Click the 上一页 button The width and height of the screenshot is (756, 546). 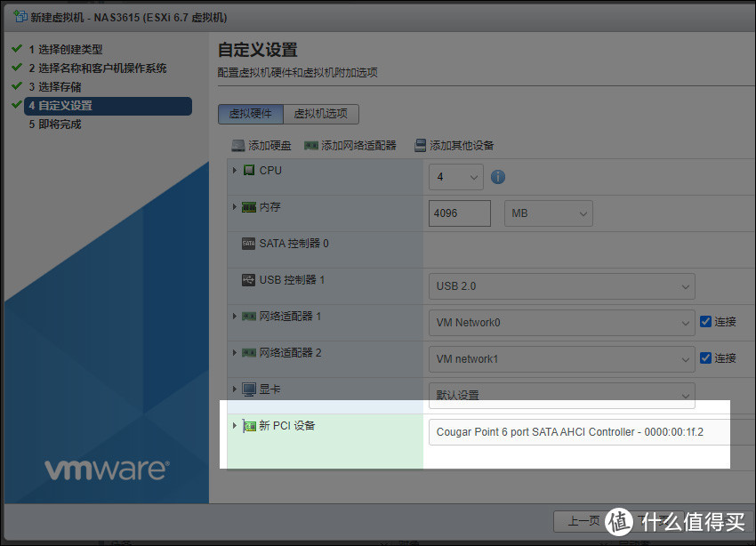583,521
